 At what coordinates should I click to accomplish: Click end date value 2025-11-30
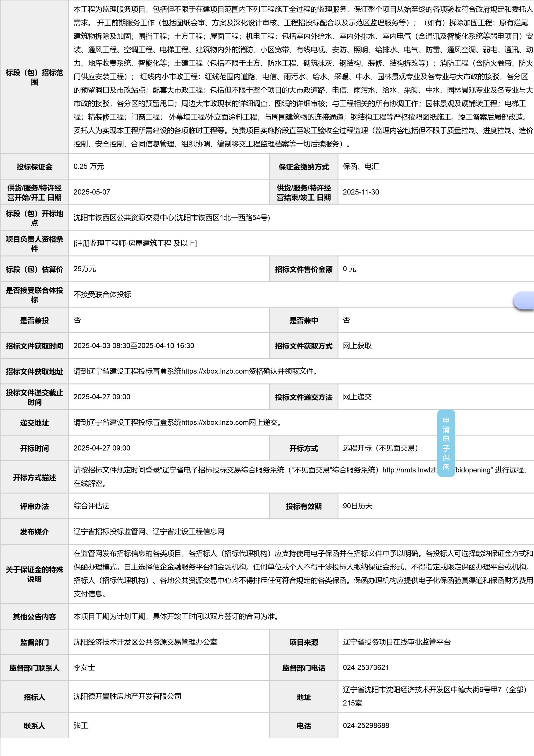pyautogui.click(x=361, y=192)
